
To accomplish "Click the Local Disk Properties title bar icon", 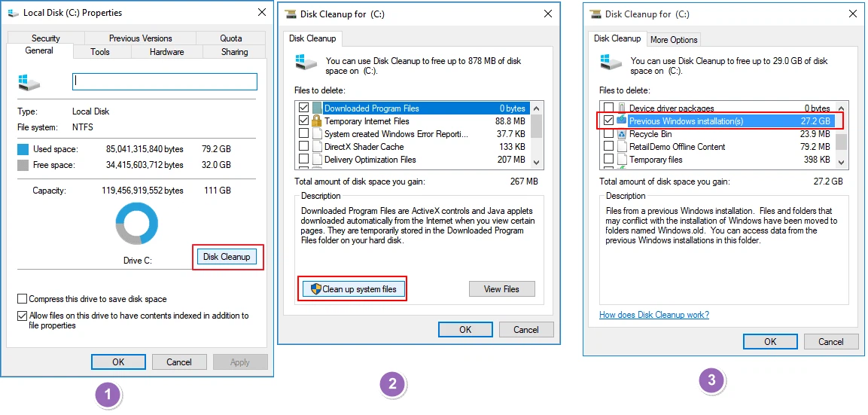I will (x=14, y=12).
